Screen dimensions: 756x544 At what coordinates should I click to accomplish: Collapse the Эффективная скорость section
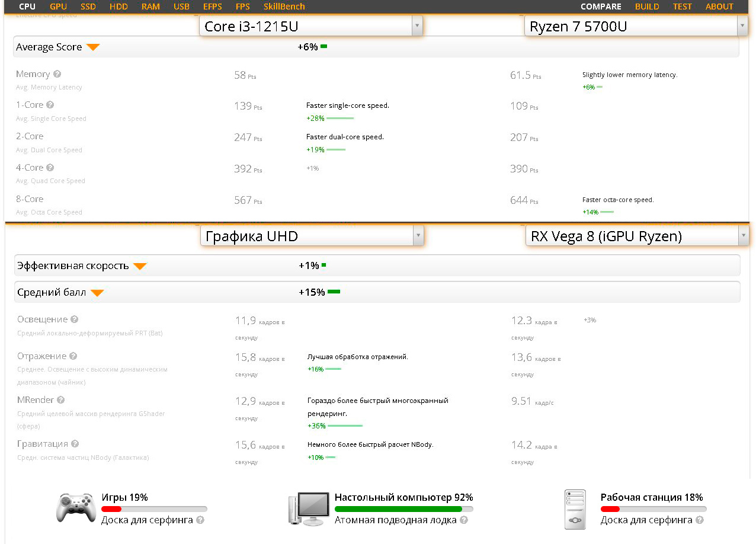(140, 265)
